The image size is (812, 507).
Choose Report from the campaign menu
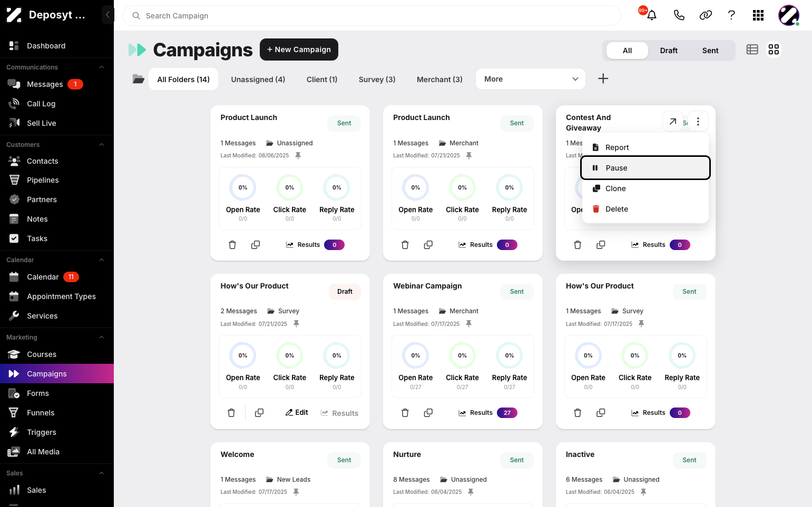pyautogui.click(x=645, y=147)
